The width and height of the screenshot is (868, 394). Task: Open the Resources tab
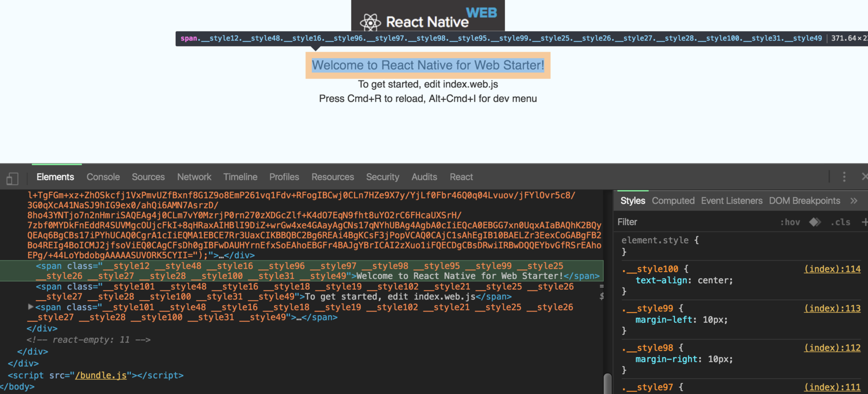coord(333,177)
